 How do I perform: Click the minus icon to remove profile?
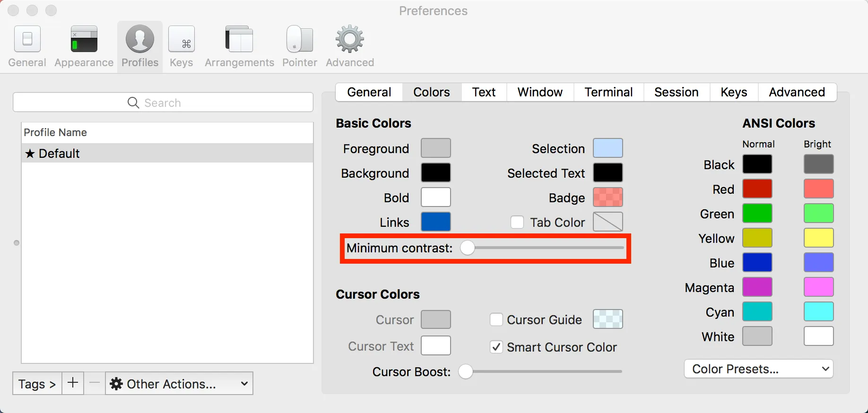pyautogui.click(x=95, y=383)
